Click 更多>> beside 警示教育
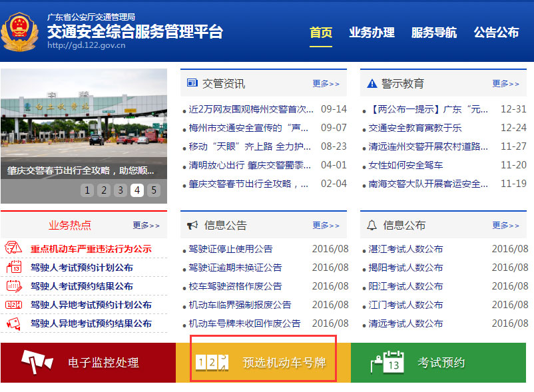Image resolution: width=534 pixels, height=392 pixels. (505, 84)
